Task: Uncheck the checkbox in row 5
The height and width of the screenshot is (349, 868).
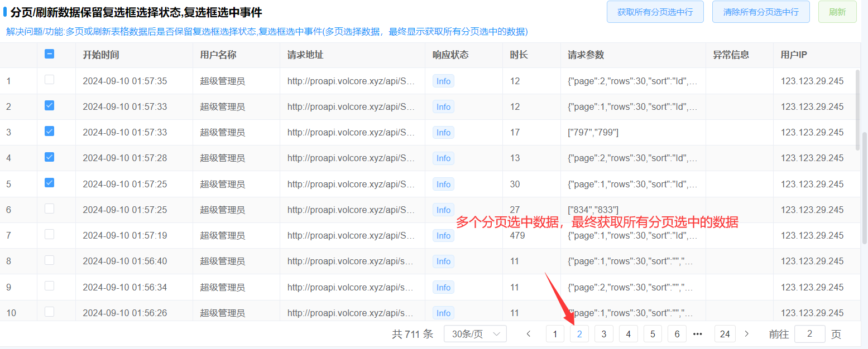Action: coord(49,183)
